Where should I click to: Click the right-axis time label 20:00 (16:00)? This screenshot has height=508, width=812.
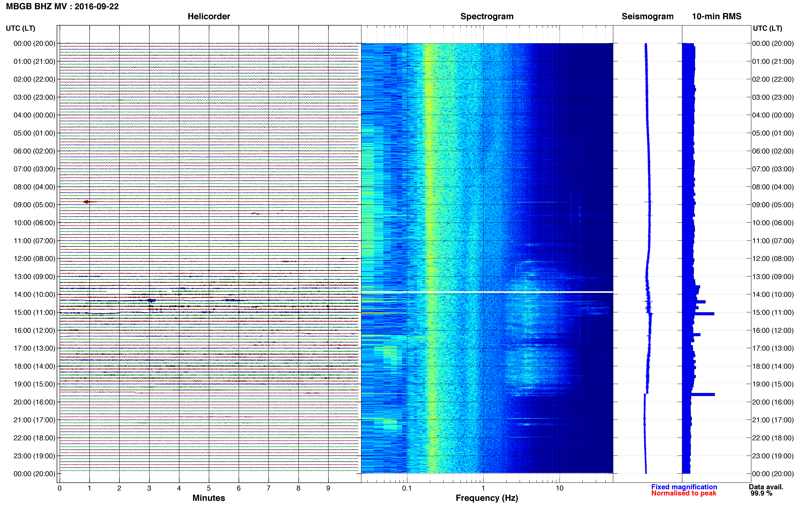(773, 402)
